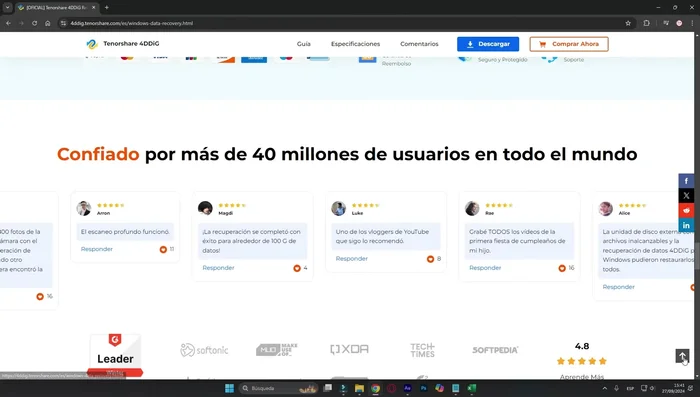The width and height of the screenshot is (700, 397).
Task: Reload the page with refresh icon
Action: pos(34,23)
